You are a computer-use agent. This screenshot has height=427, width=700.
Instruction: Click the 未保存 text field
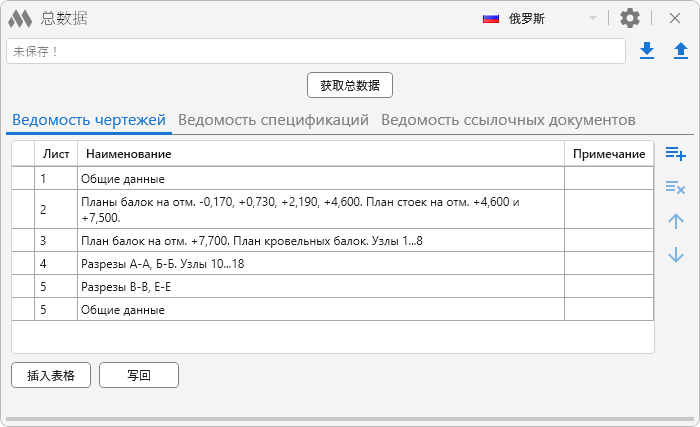click(x=315, y=51)
